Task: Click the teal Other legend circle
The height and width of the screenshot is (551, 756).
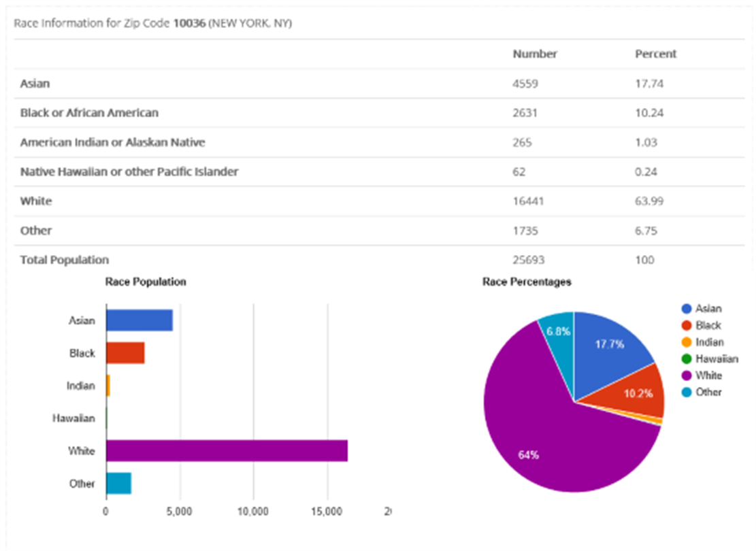Action: 685,393
